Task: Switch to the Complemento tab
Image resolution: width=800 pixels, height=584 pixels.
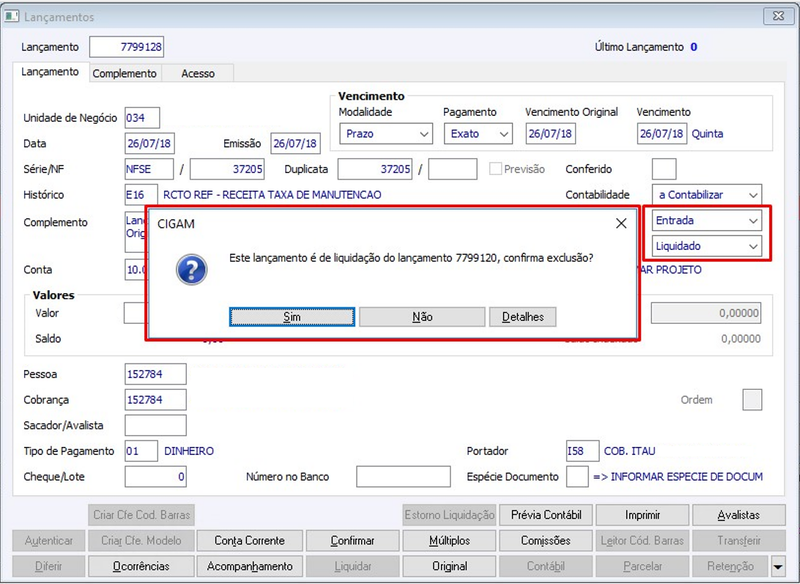Action: [x=124, y=73]
